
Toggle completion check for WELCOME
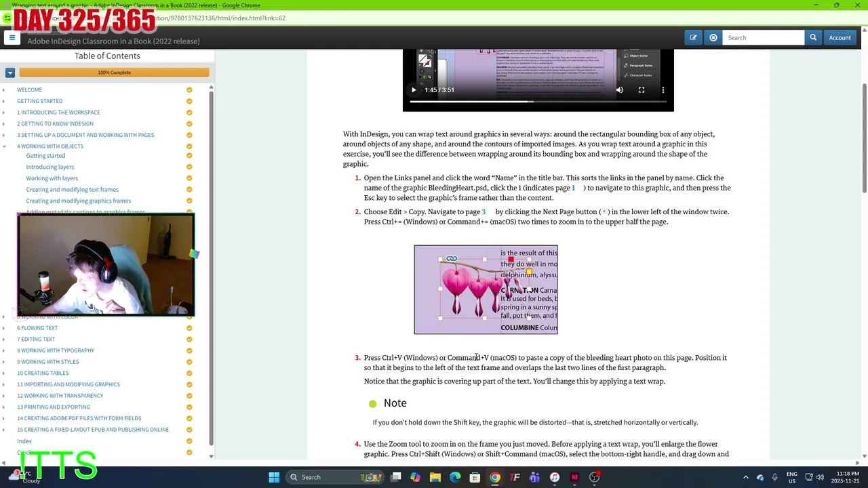(189, 90)
